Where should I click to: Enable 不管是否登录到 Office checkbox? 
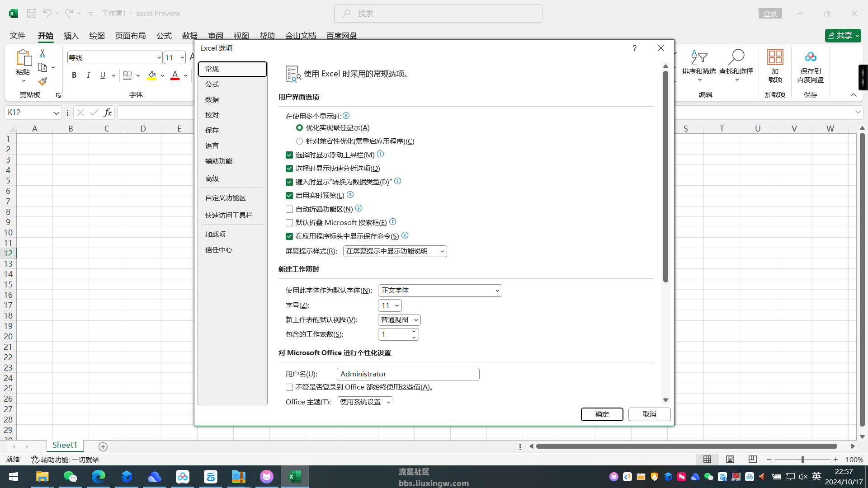point(289,387)
